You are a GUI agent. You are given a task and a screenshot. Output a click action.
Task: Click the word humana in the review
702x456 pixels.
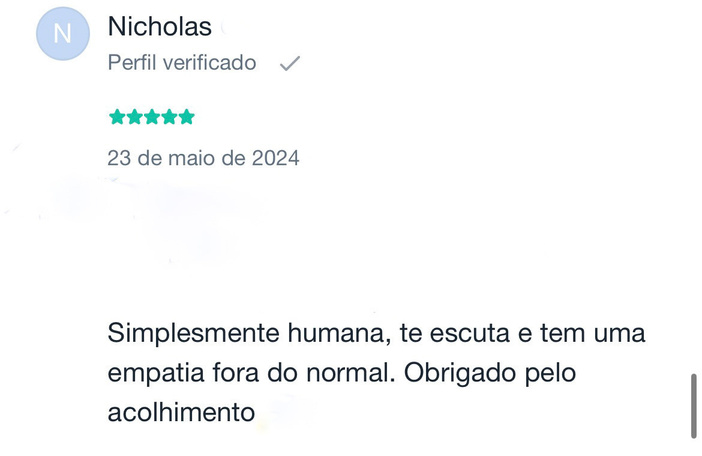339,333
